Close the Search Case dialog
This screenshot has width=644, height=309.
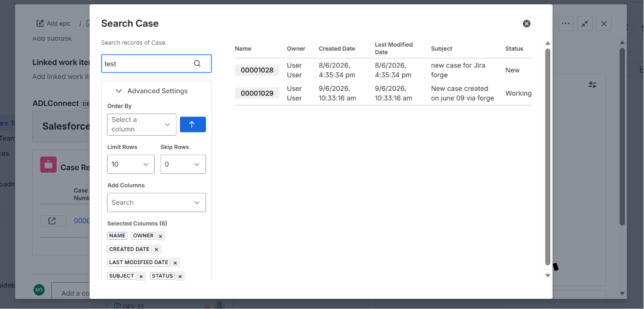pyautogui.click(x=526, y=24)
